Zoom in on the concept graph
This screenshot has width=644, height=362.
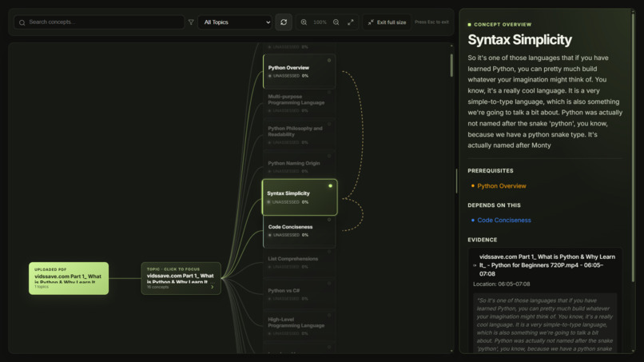[304, 22]
